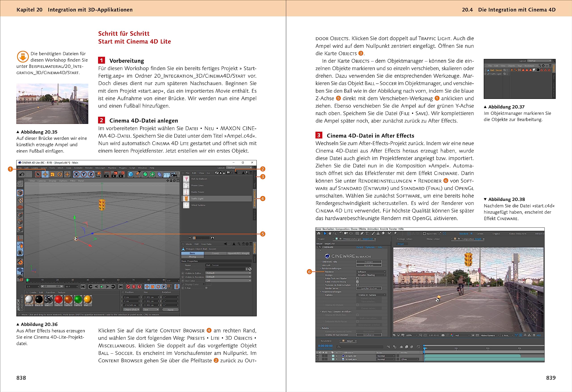Collapse the Rendereinstellungen section
Viewport: 572px width, 392px height.
[x=320, y=269]
